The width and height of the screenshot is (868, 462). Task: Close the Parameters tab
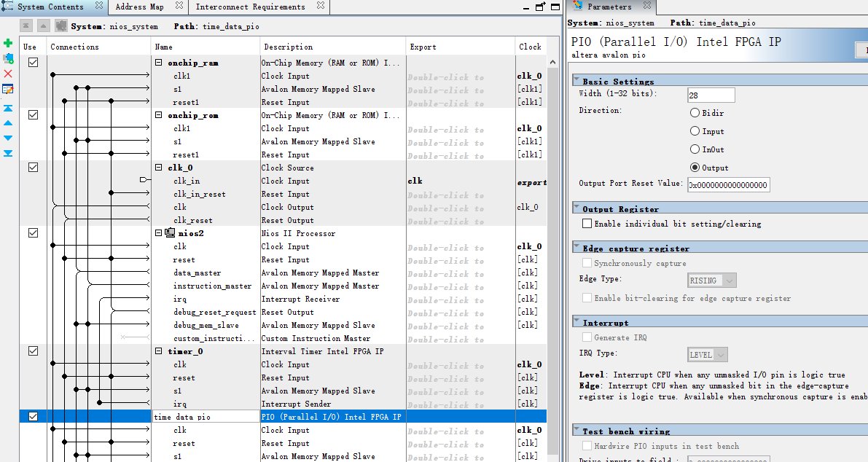coord(646,6)
